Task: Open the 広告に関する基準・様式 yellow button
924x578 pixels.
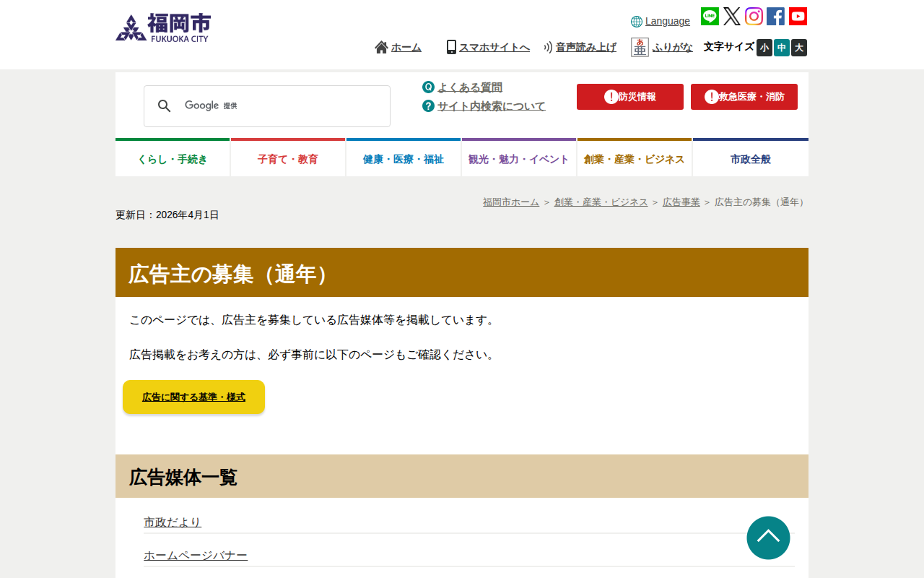Action: tap(193, 397)
